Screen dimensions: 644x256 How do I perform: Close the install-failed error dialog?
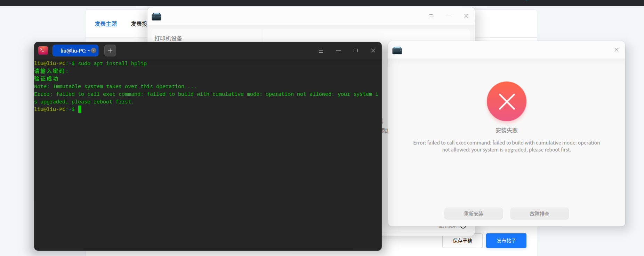617,50
